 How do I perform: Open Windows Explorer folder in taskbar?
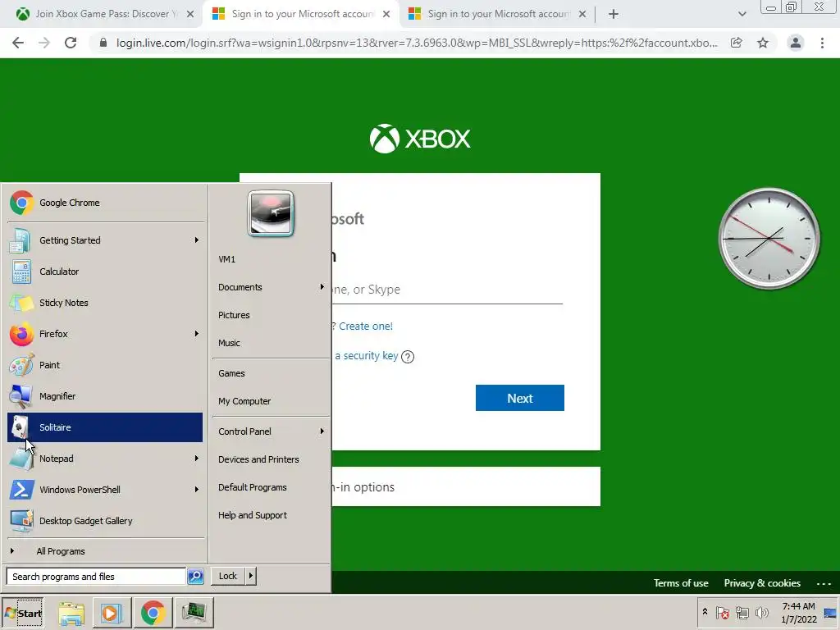(x=71, y=613)
